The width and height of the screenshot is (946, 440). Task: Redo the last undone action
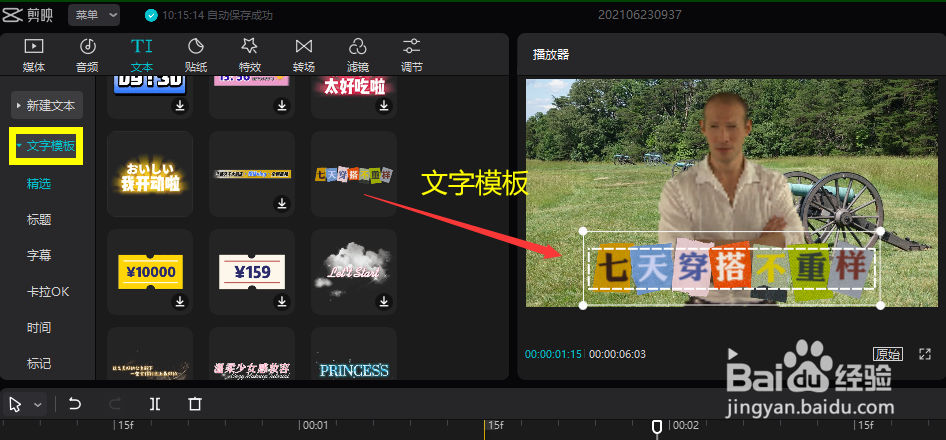coord(115,404)
